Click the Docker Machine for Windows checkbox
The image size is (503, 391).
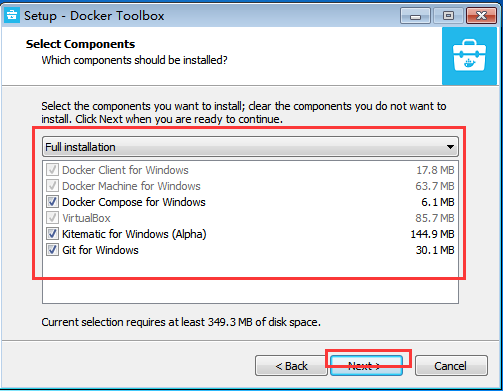[x=52, y=186]
